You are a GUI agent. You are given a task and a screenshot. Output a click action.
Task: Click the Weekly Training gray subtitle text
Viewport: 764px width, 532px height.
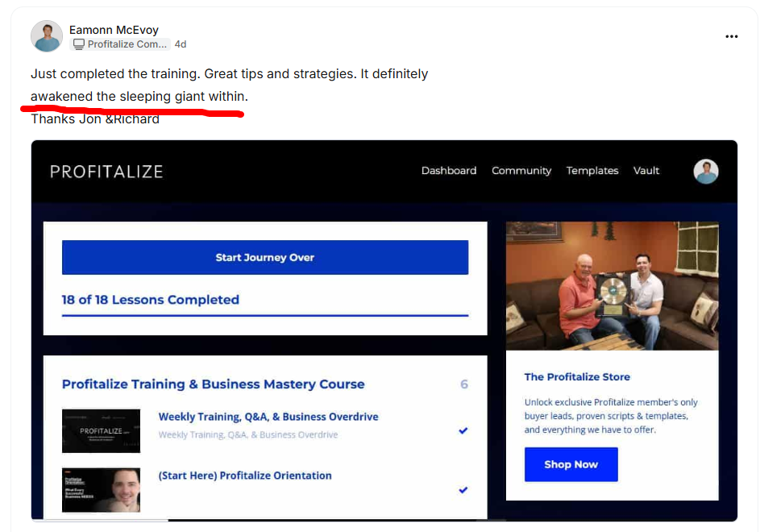pos(248,434)
